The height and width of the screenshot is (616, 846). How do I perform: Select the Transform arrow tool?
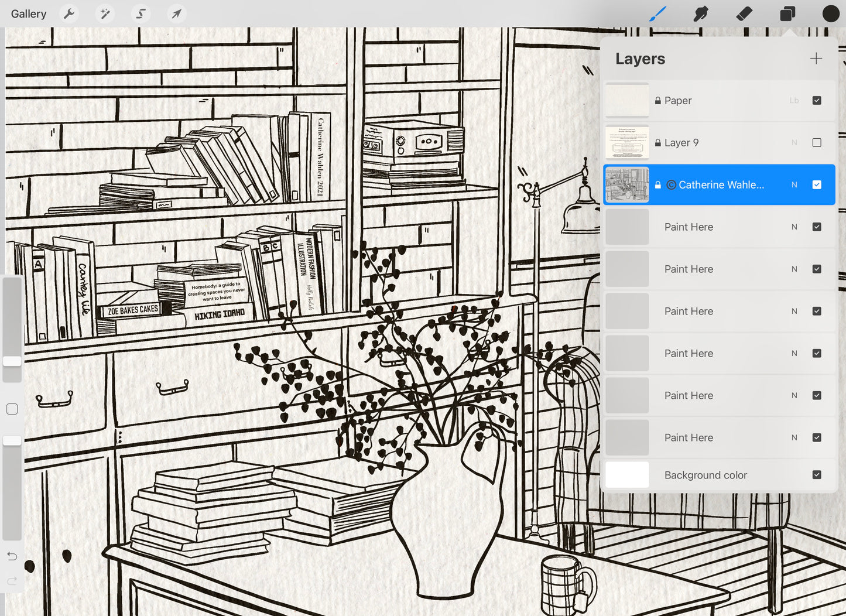point(176,13)
